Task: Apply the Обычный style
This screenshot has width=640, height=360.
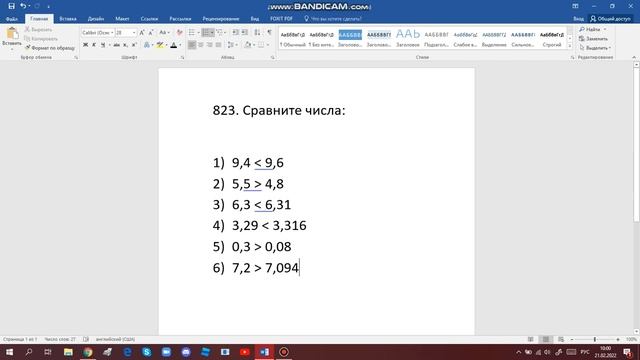Action: [293, 39]
